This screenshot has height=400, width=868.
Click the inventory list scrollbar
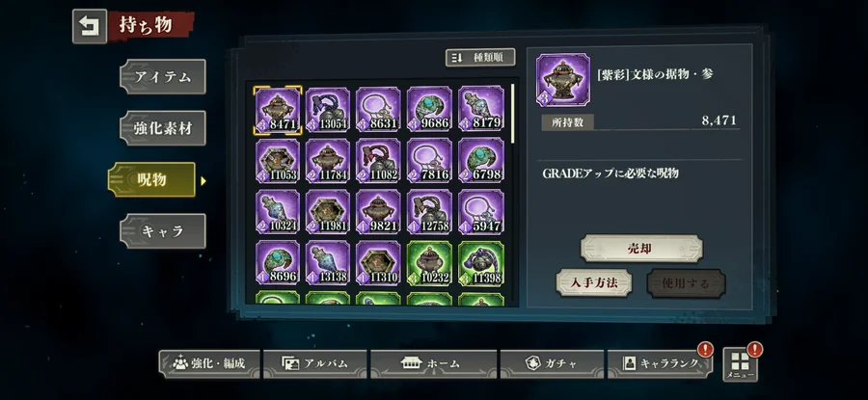[513, 114]
